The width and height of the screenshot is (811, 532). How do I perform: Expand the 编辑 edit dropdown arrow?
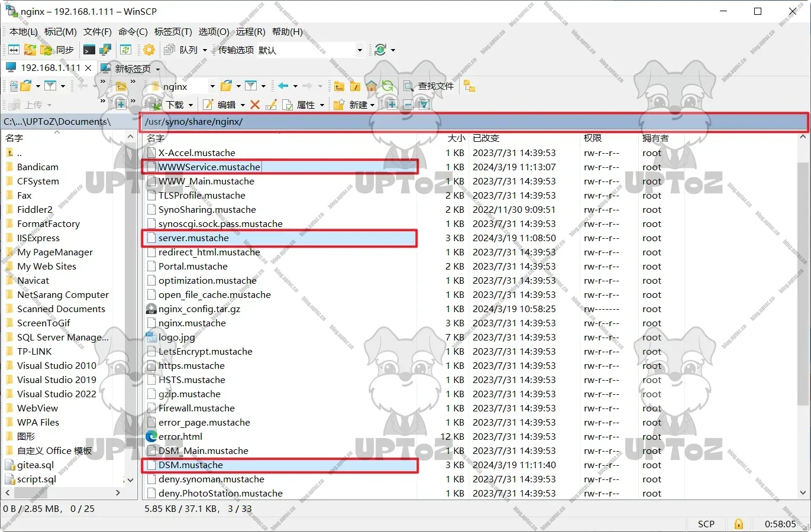[x=243, y=105]
